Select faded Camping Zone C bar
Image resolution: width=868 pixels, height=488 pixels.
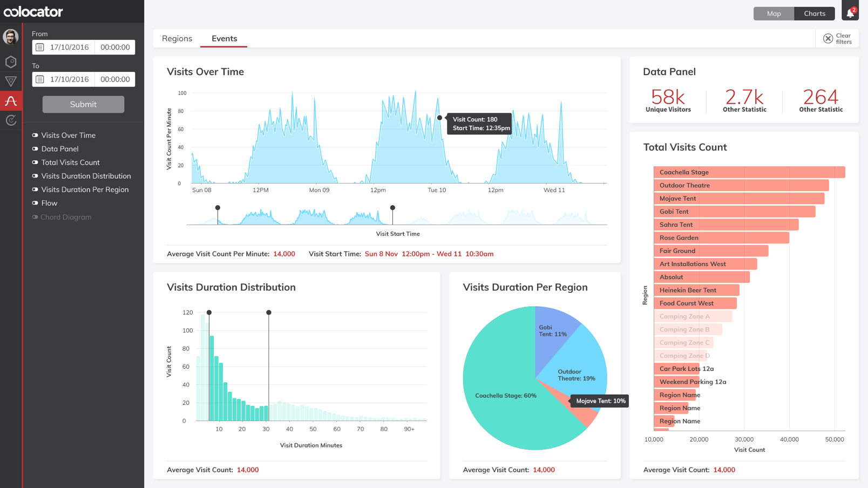[683, 343]
